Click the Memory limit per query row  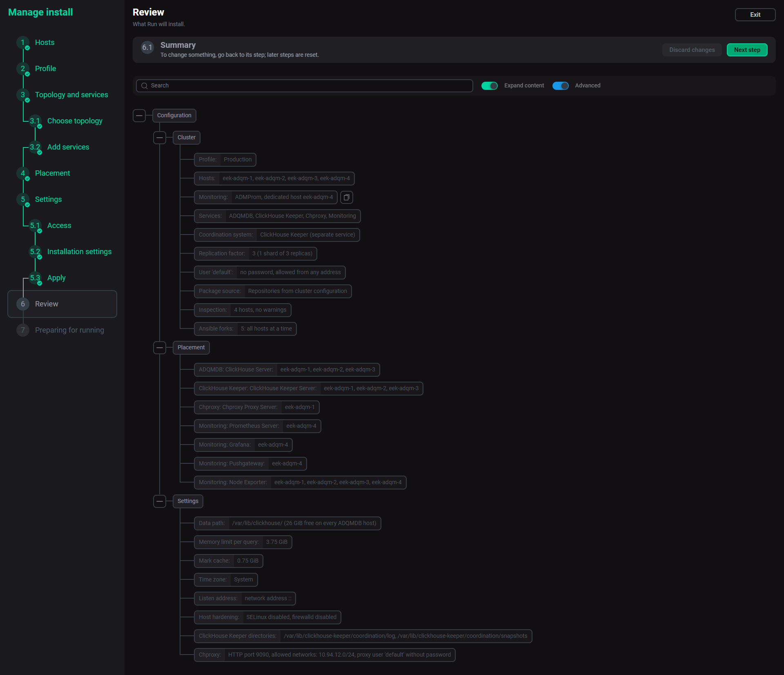[243, 542]
